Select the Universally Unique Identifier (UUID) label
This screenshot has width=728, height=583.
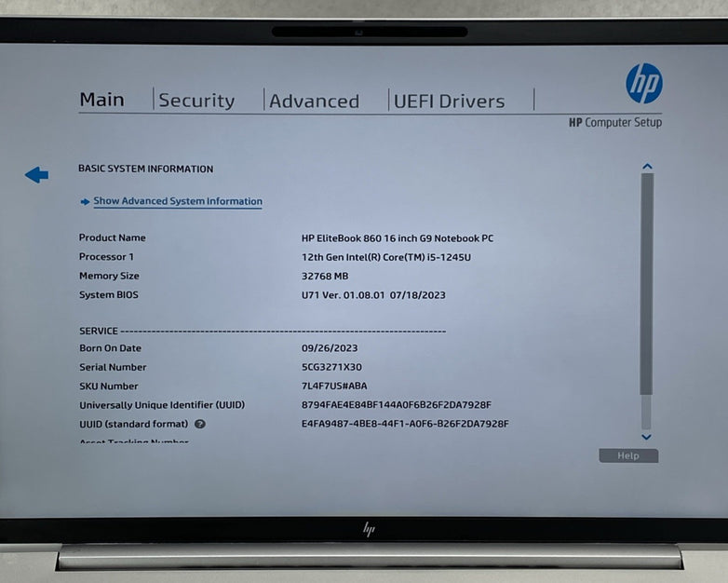point(162,405)
